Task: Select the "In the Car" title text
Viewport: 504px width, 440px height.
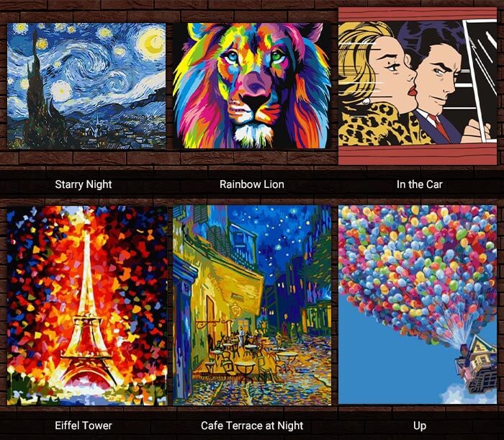Action: [x=420, y=184]
